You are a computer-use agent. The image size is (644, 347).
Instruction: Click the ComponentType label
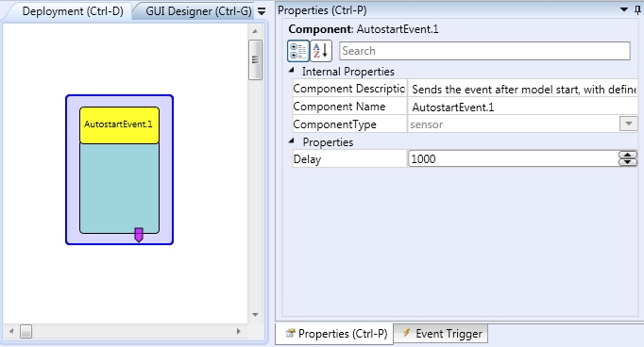click(x=334, y=124)
